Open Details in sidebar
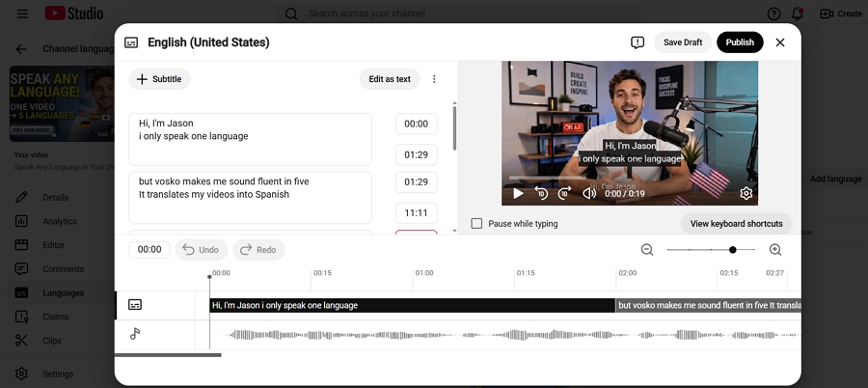The image size is (868, 388). click(x=55, y=197)
